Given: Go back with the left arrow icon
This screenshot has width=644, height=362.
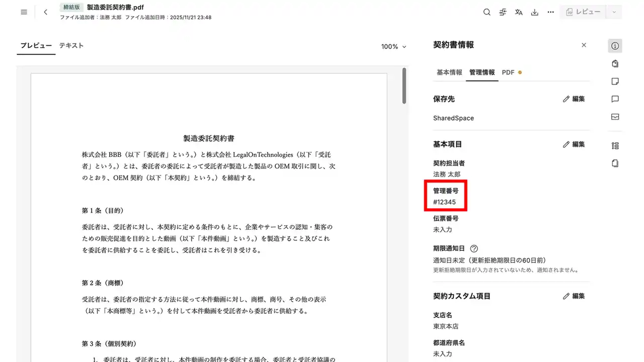Looking at the screenshot, I should pos(46,12).
